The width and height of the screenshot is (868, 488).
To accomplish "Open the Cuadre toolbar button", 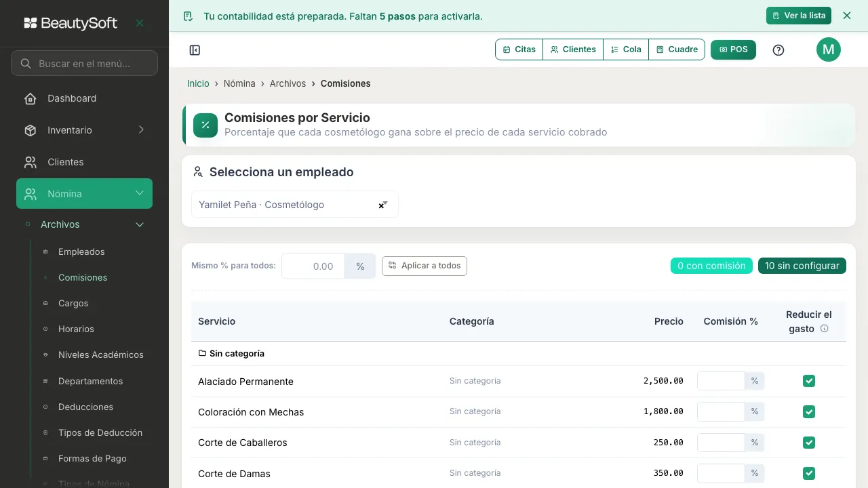I will pos(677,49).
